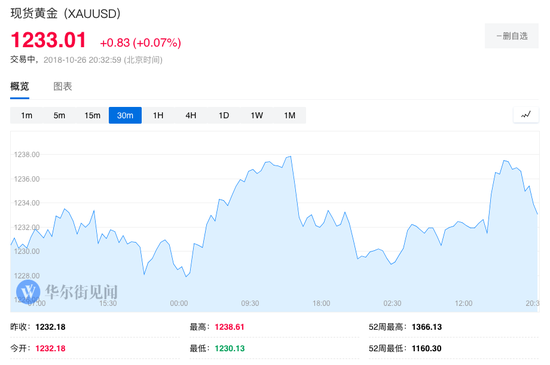Switch to the 概览 tab

20,86
